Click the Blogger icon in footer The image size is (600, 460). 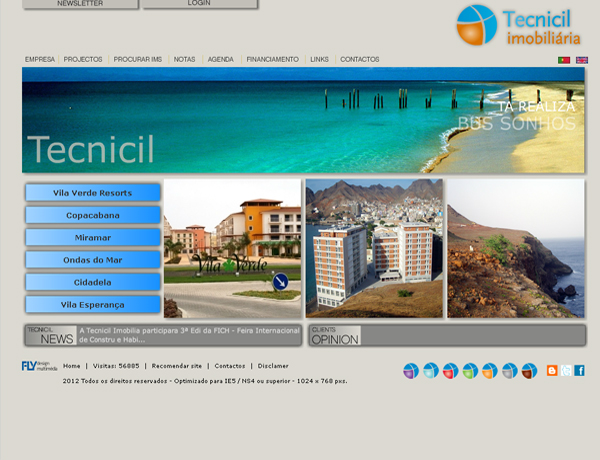(552, 370)
